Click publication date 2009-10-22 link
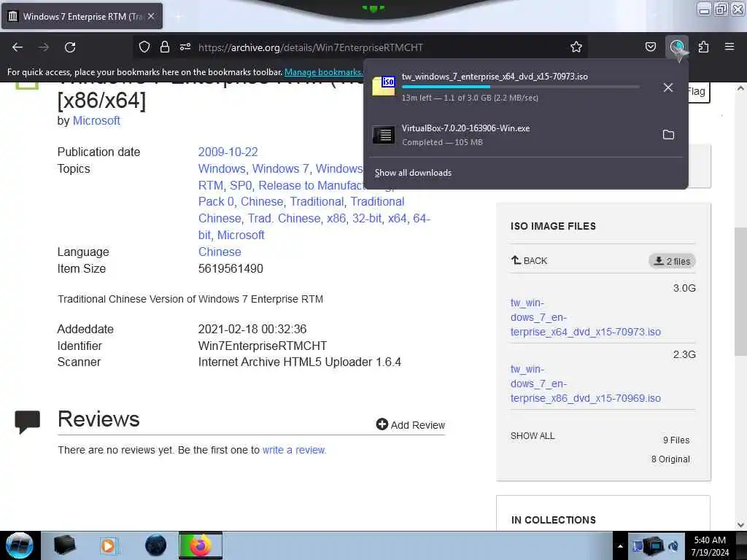This screenshot has height=560, width=747. (228, 152)
